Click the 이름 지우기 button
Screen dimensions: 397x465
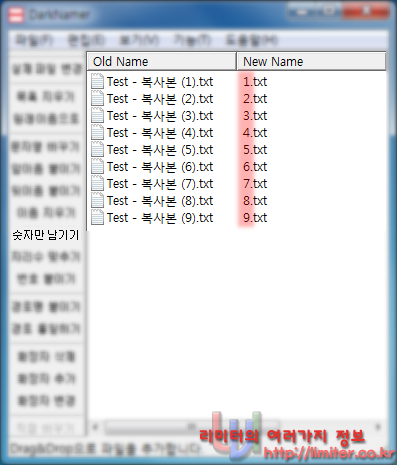[46, 213]
